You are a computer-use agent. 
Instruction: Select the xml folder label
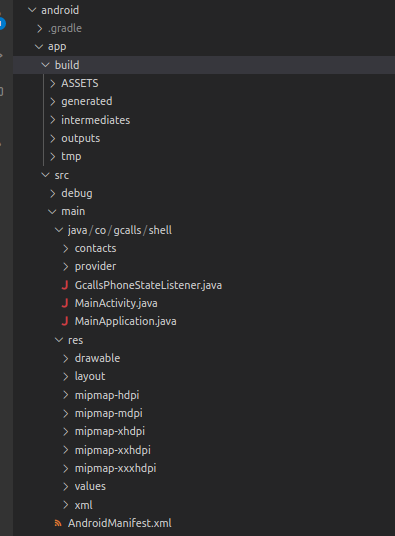84,505
